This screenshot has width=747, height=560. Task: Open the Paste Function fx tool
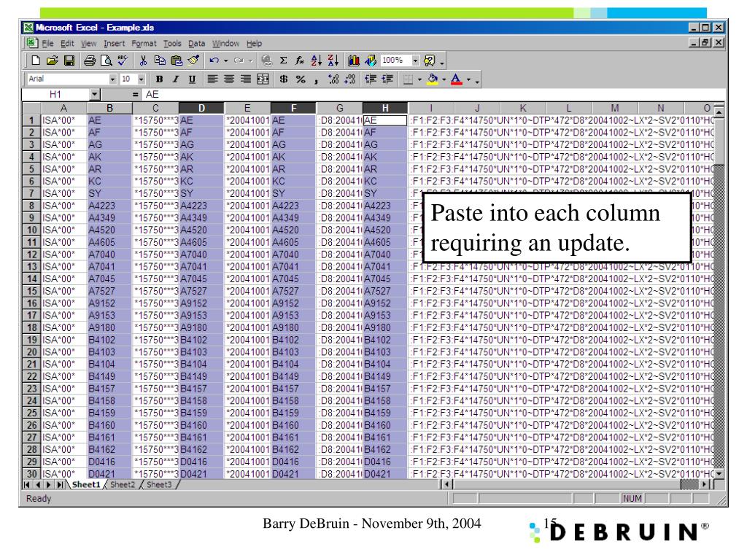[300, 61]
